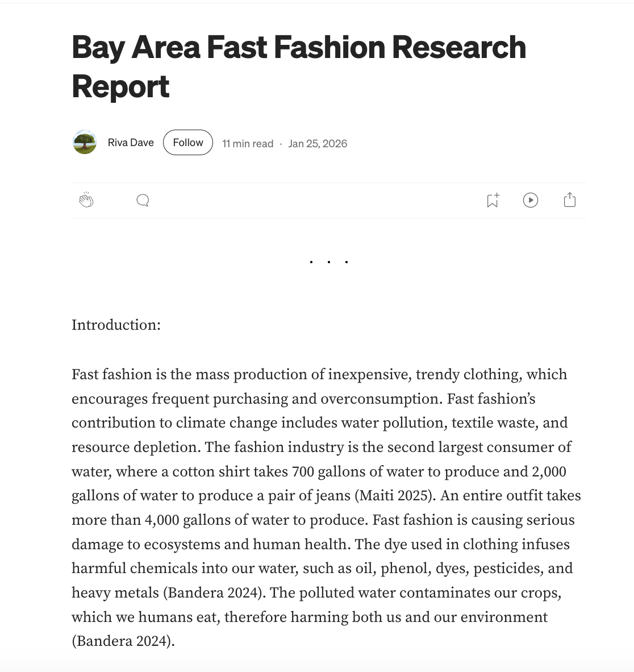Image resolution: width=634 pixels, height=672 pixels.
Task: Click the three-dot section separator
Action: tap(329, 262)
